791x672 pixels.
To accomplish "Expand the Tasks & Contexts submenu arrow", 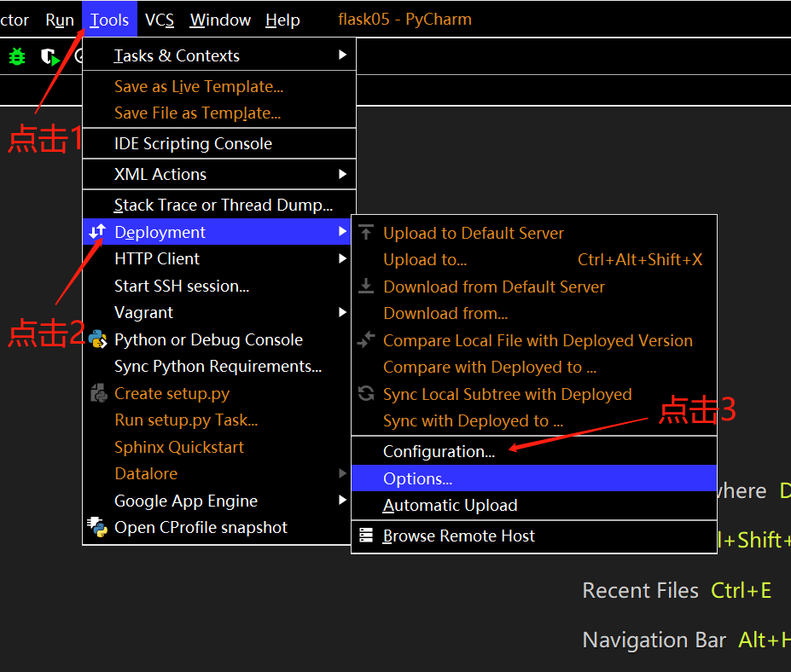I will click(342, 55).
